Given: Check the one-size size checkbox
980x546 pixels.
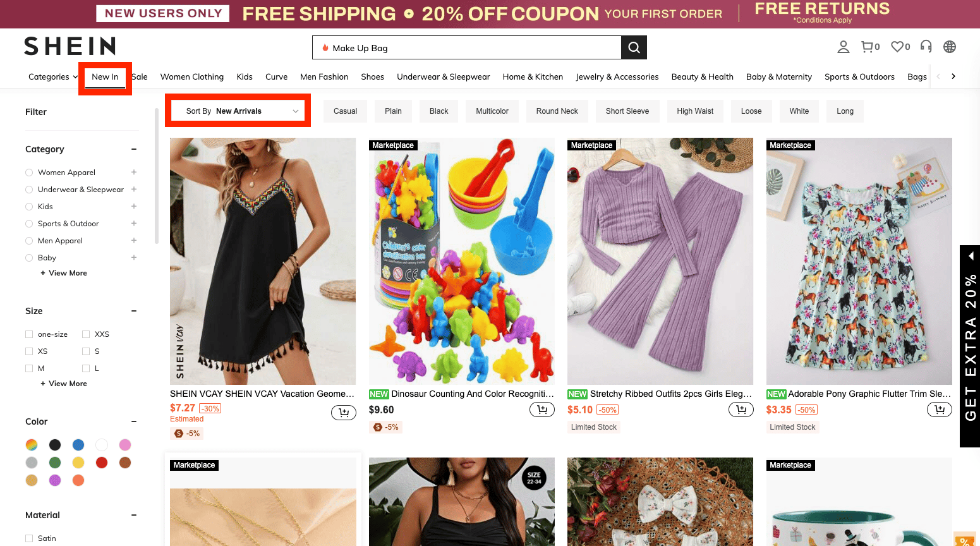Looking at the screenshot, I should click(x=29, y=334).
